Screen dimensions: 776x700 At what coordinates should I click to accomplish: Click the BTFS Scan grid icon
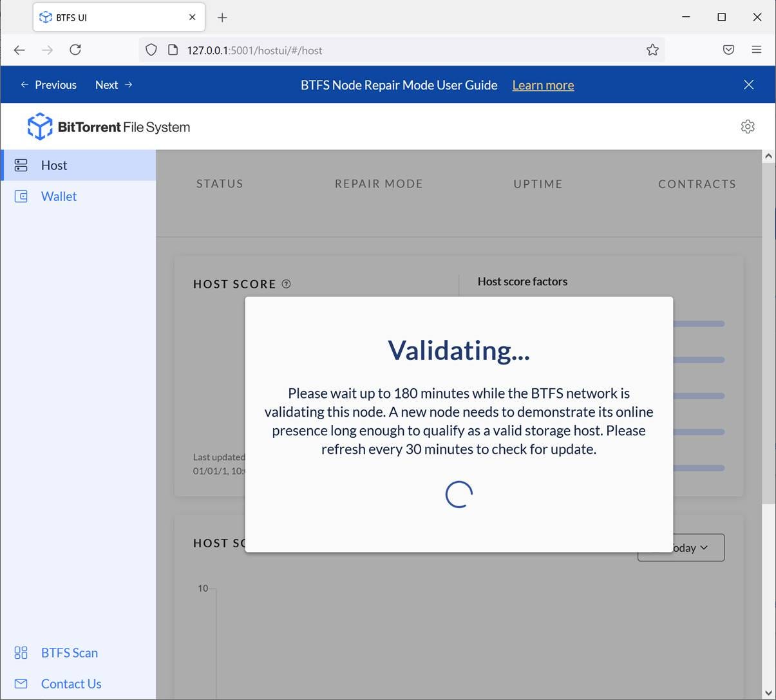tap(21, 653)
